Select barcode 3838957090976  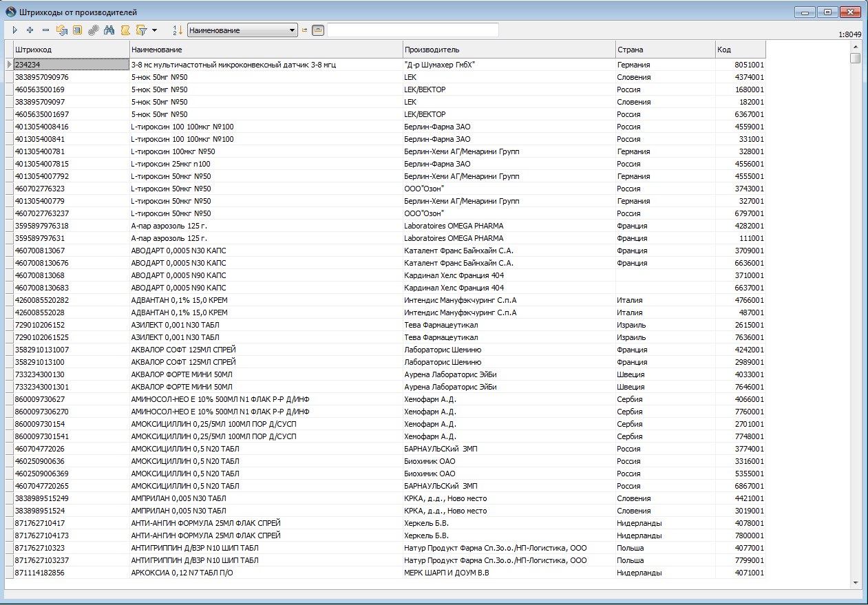[72, 77]
